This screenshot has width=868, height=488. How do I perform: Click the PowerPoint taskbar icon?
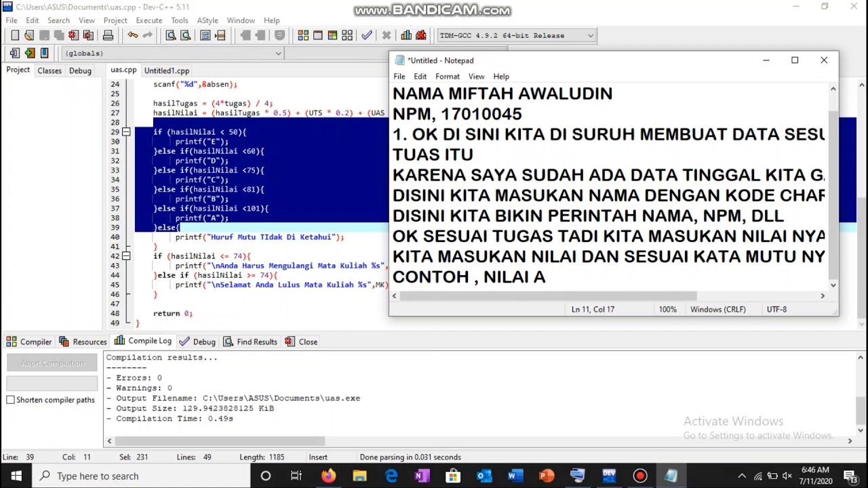tap(547, 476)
